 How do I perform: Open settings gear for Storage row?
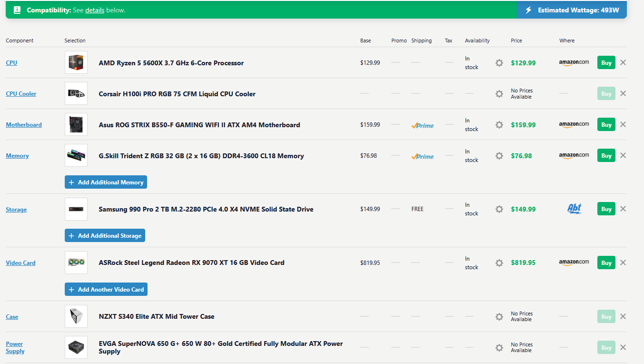(499, 209)
